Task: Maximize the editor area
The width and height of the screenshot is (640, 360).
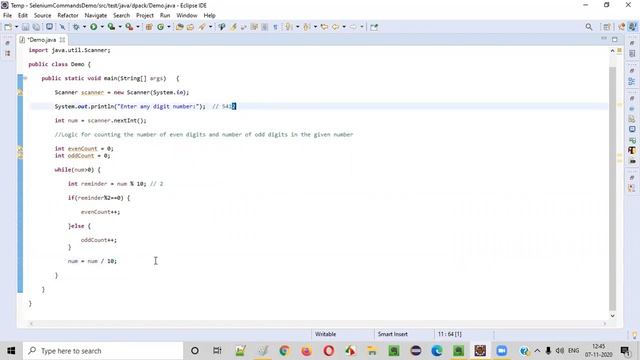Action: tap(614, 39)
